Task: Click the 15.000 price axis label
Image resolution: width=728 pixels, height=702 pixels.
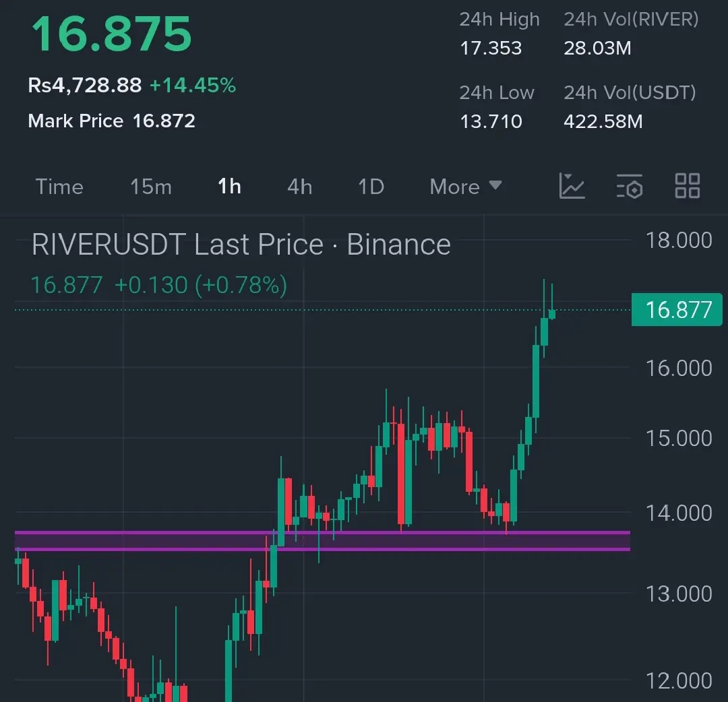Action: click(679, 439)
